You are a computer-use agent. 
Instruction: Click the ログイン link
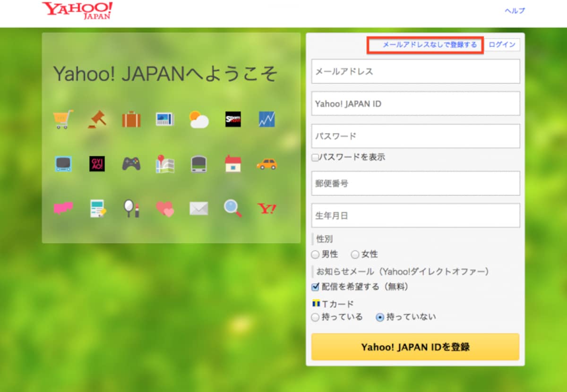[502, 45]
